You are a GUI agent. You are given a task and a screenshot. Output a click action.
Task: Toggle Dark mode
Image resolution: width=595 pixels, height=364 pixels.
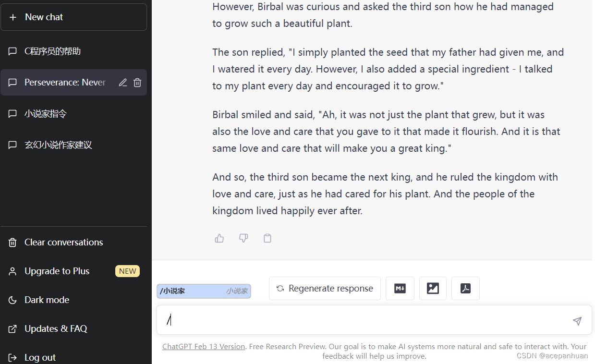pyautogui.click(x=73, y=300)
